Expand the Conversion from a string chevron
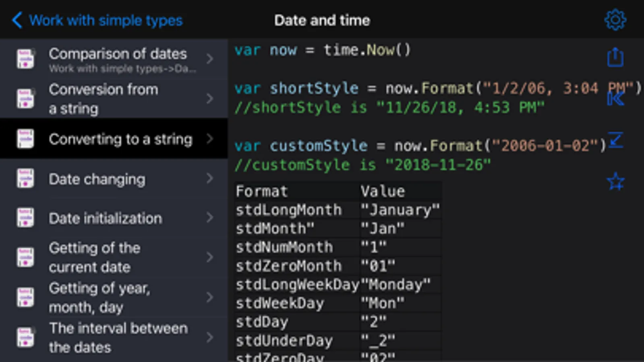644x362 pixels. point(210,99)
